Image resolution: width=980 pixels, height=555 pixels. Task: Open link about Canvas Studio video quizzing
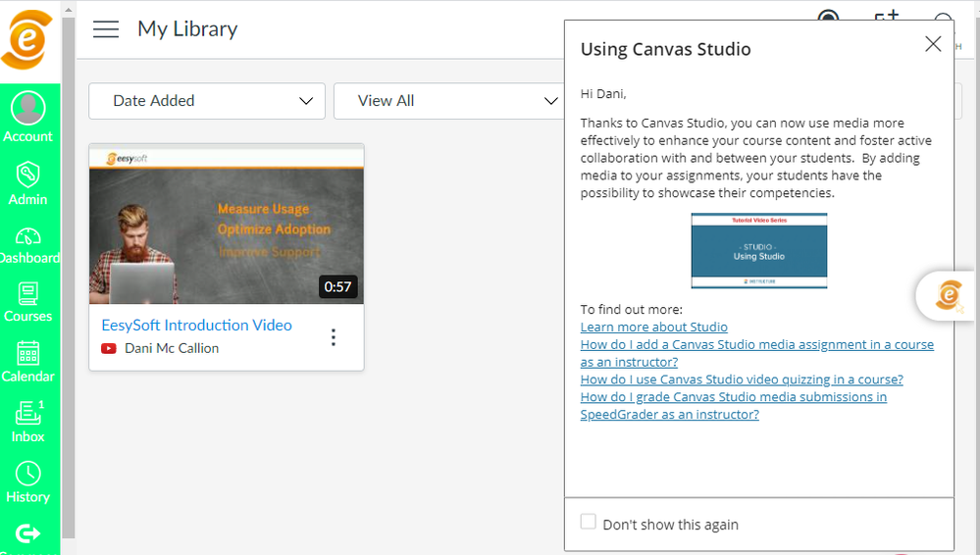(x=742, y=379)
